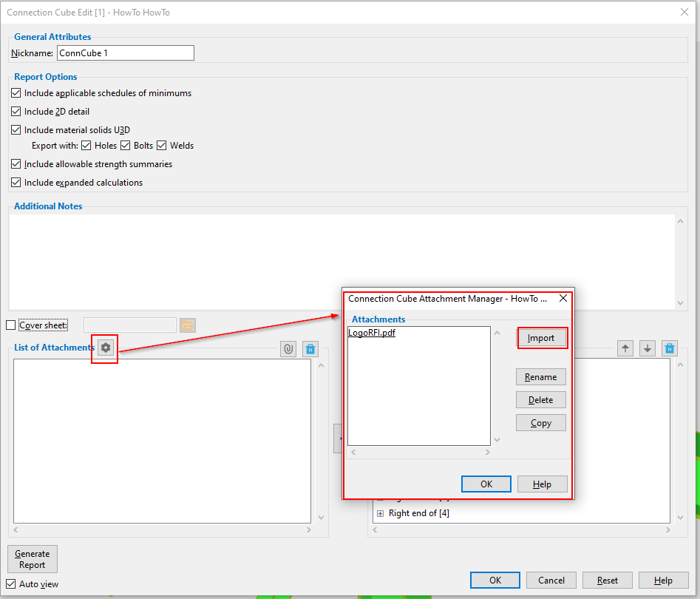Open Help in Connection Cube Edit window
700x599 pixels.
click(663, 581)
